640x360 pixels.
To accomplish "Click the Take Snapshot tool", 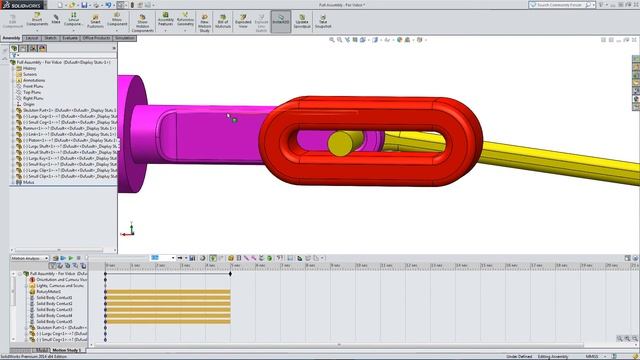I will (323, 21).
